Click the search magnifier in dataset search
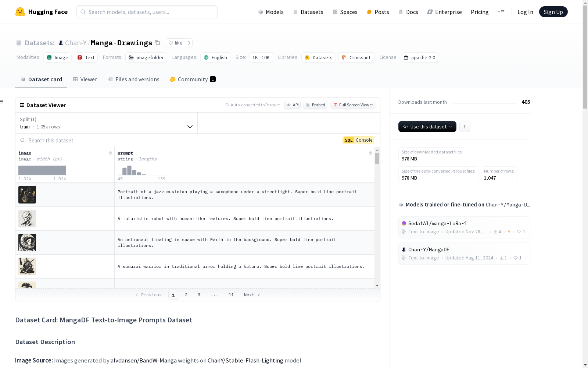Image resolution: width=588 pixels, height=368 pixels. [x=23, y=140]
